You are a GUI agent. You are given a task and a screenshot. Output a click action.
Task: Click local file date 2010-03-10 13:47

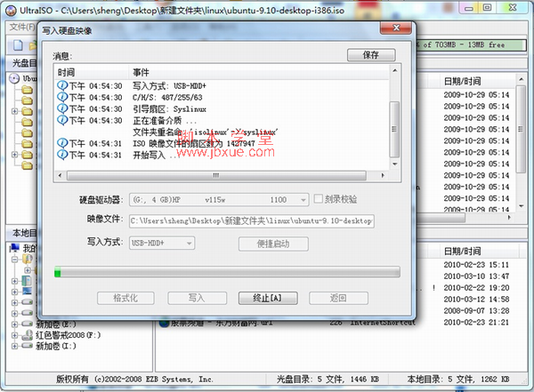[476, 276]
